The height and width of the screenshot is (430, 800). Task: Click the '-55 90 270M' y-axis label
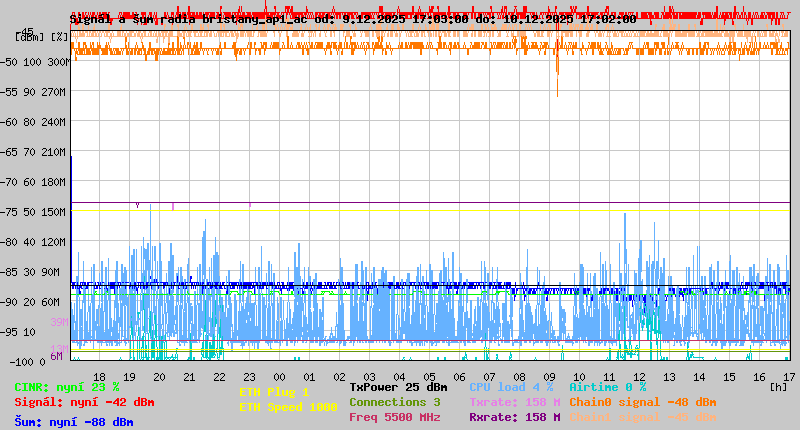pyautogui.click(x=35, y=92)
